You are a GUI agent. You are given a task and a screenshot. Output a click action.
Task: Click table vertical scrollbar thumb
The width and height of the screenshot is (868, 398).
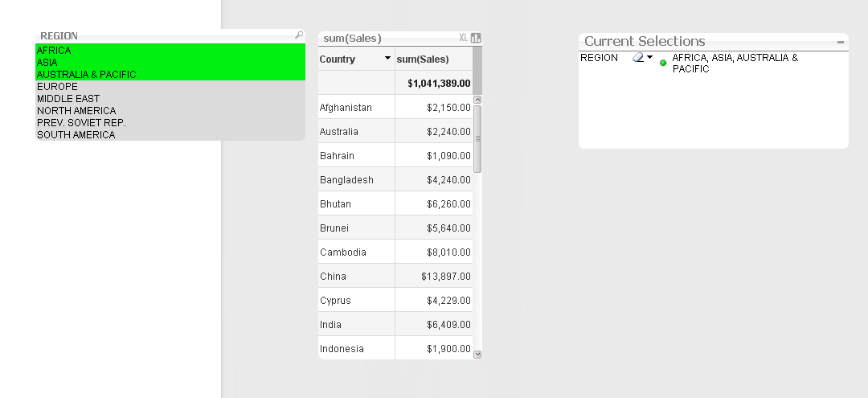point(477,138)
